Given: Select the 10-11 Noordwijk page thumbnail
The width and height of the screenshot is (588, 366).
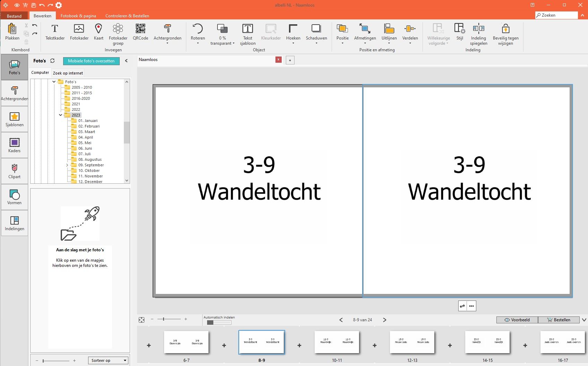Looking at the screenshot, I should pyautogui.click(x=337, y=342).
